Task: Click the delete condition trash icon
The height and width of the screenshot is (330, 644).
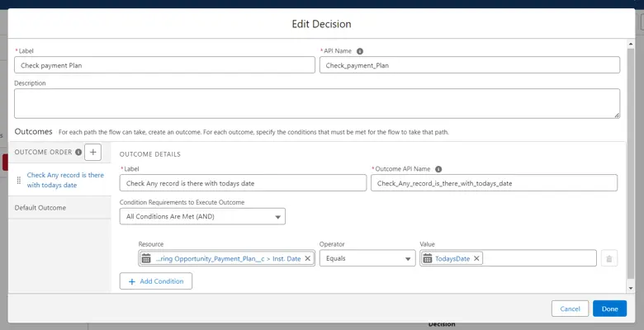Action: click(x=609, y=258)
